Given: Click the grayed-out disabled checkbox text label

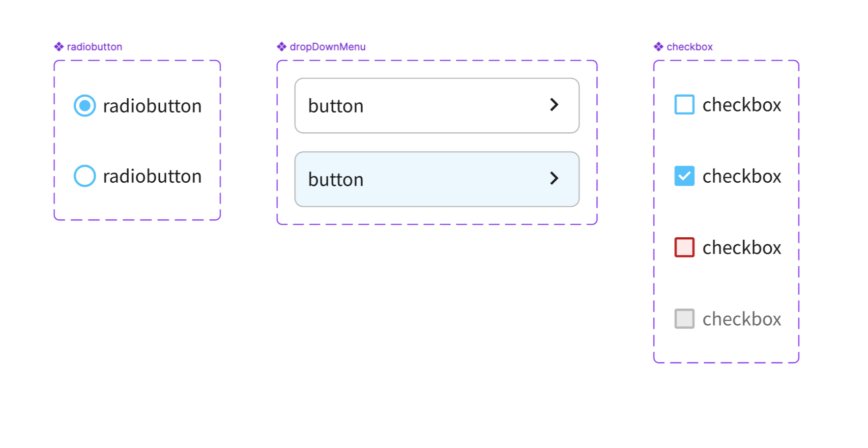Looking at the screenshot, I should pyautogui.click(x=741, y=319).
